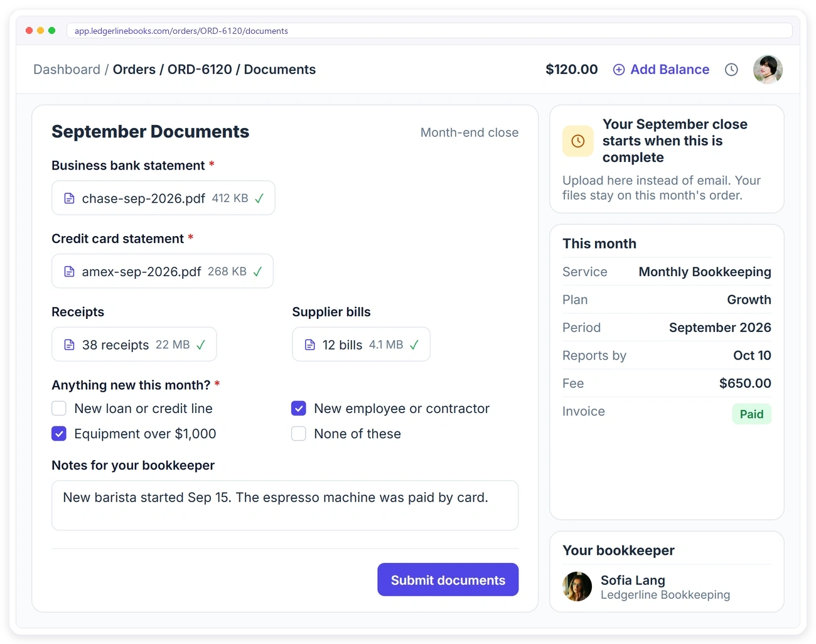Image resolution: width=816 pixels, height=644 pixels.
Task: Click the 268 KB file size
Action: click(x=227, y=272)
